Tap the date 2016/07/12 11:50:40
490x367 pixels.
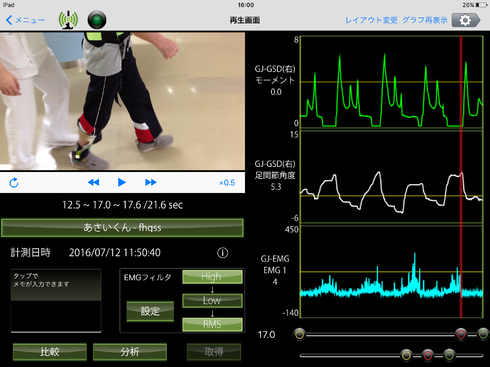click(x=115, y=253)
